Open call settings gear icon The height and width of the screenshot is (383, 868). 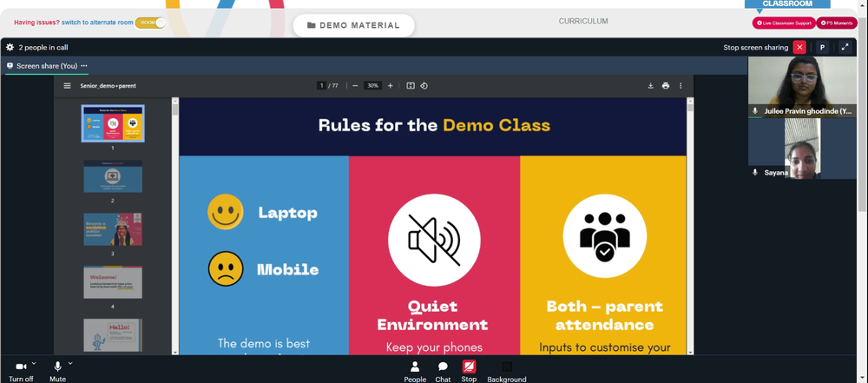[10, 47]
